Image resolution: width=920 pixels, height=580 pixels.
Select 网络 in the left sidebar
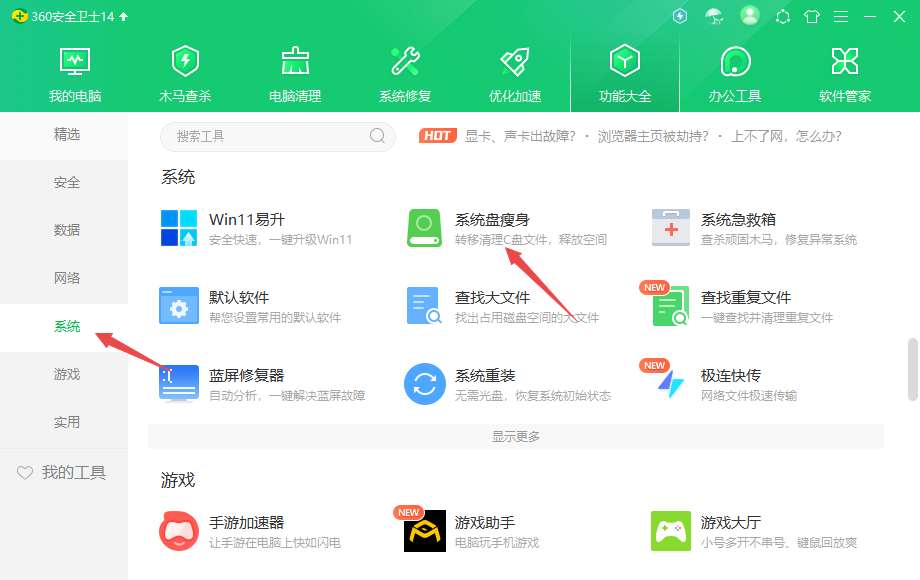pyautogui.click(x=67, y=278)
